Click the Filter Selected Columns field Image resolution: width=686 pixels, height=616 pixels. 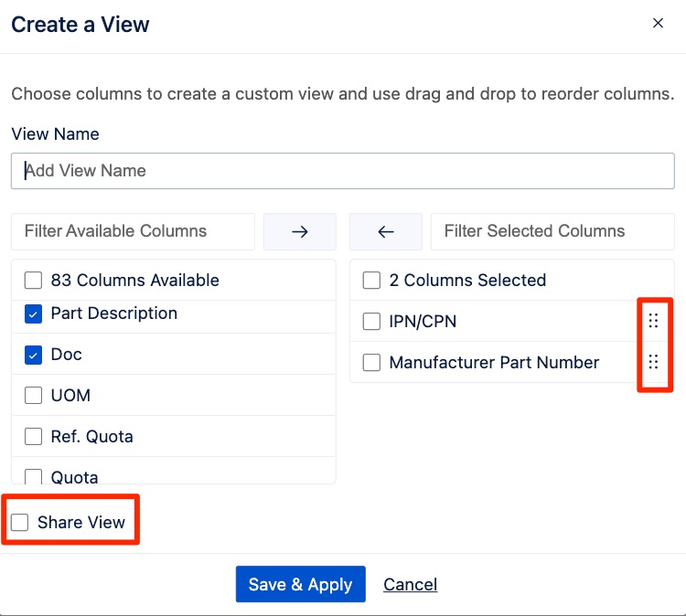point(552,232)
